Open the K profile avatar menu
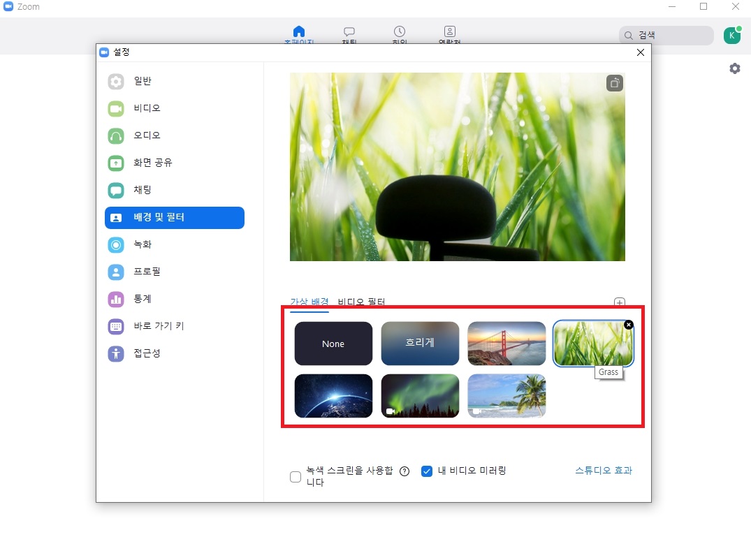Viewport: 751px width, 560px height. pyautogui.click(x=732, y=36)
